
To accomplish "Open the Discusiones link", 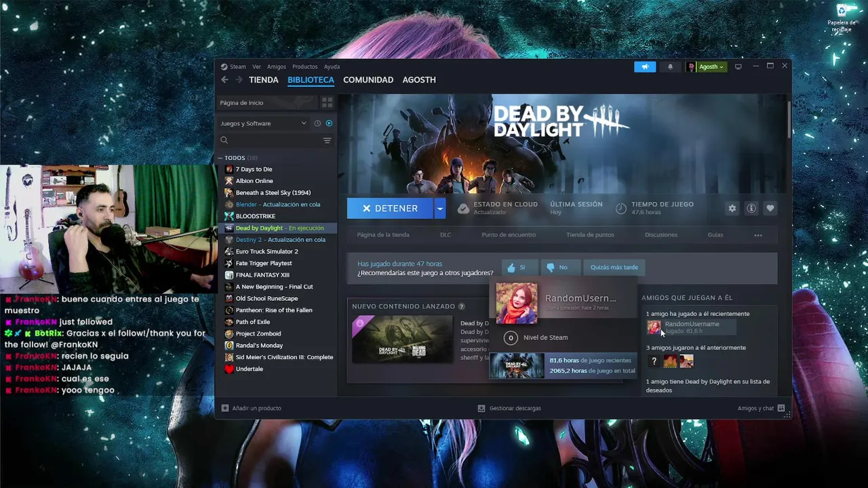I will (661, 235).
